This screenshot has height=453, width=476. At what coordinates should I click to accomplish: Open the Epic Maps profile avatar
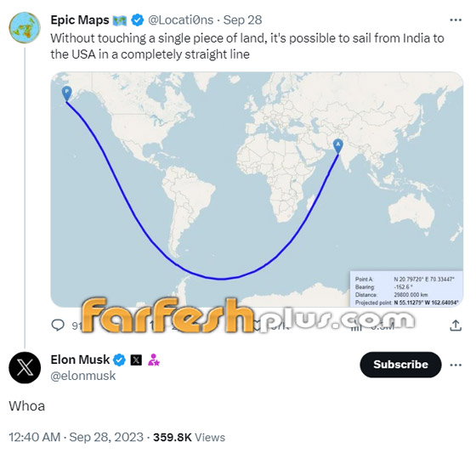pyautogui.click(x=25, y=28)
